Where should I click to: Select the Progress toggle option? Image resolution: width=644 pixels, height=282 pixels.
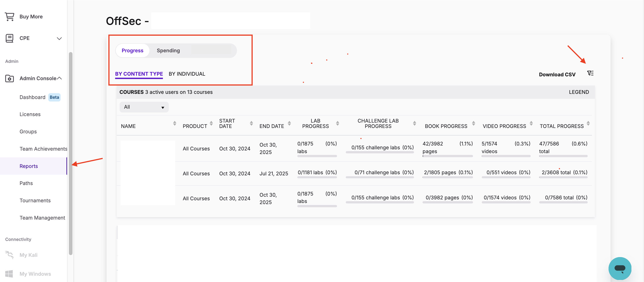coord(132,51)
